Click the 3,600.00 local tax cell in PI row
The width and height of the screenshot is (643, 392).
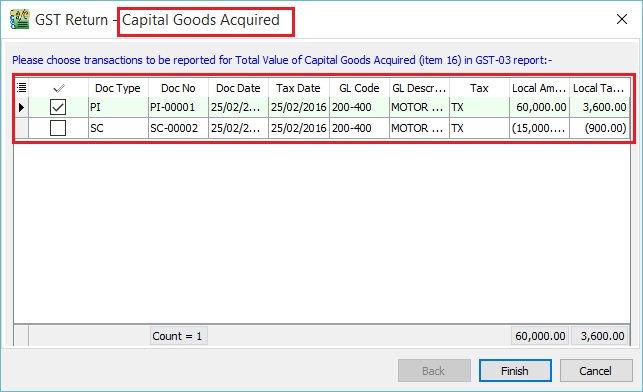[x=599, y=107]
